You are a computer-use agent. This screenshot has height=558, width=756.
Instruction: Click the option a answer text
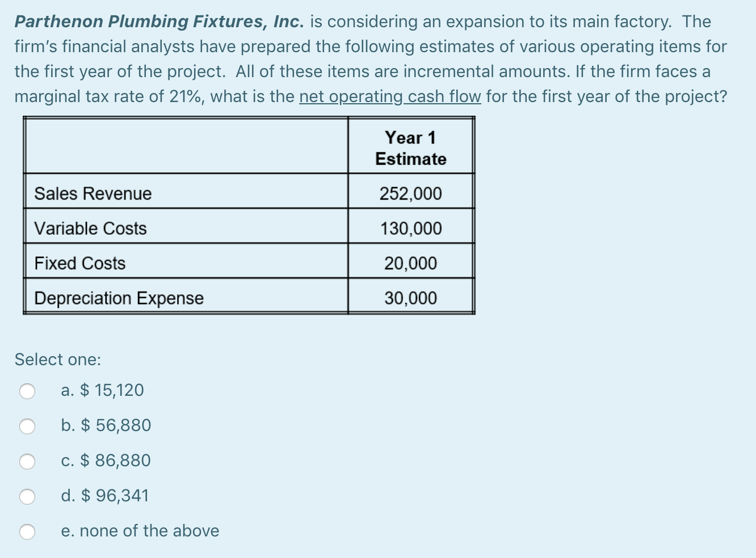tap(103, 390)
